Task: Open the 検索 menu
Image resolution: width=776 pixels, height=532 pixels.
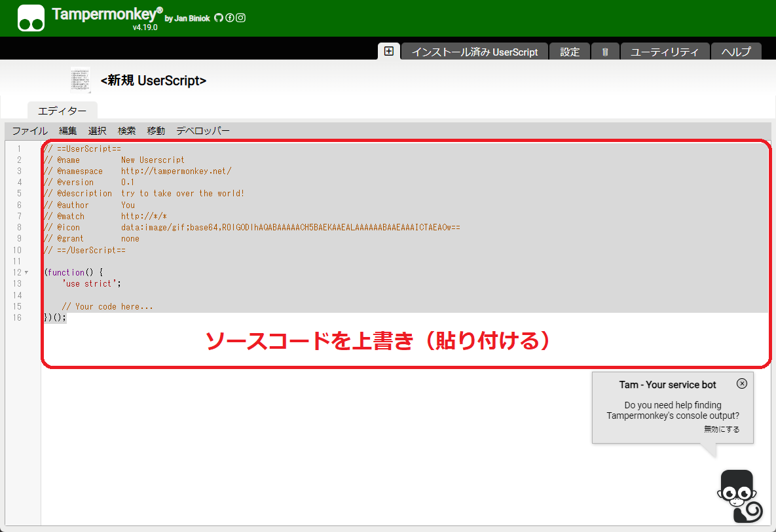Action: tap(126, 130)
